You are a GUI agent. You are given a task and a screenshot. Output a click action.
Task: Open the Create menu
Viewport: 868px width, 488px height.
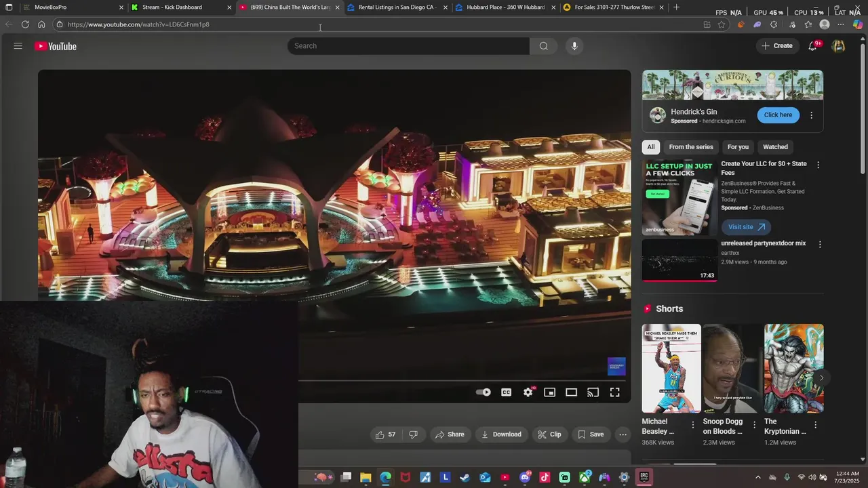(x=776, y=46)
